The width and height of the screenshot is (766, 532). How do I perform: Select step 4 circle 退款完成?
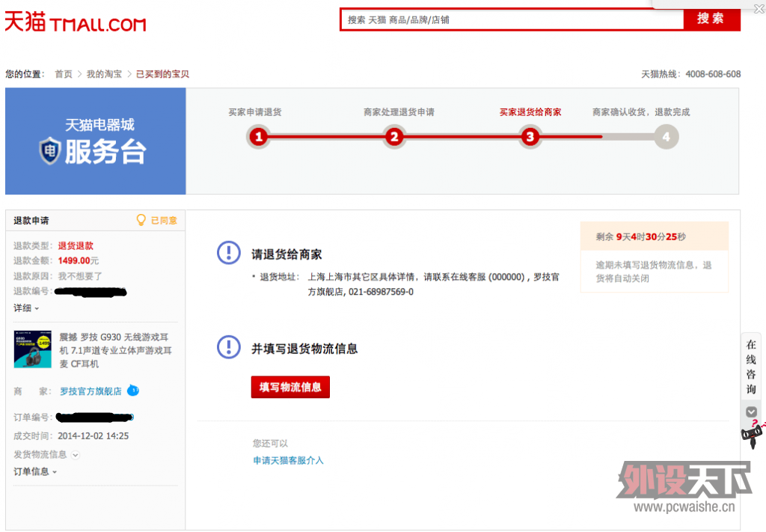[667, 137]
